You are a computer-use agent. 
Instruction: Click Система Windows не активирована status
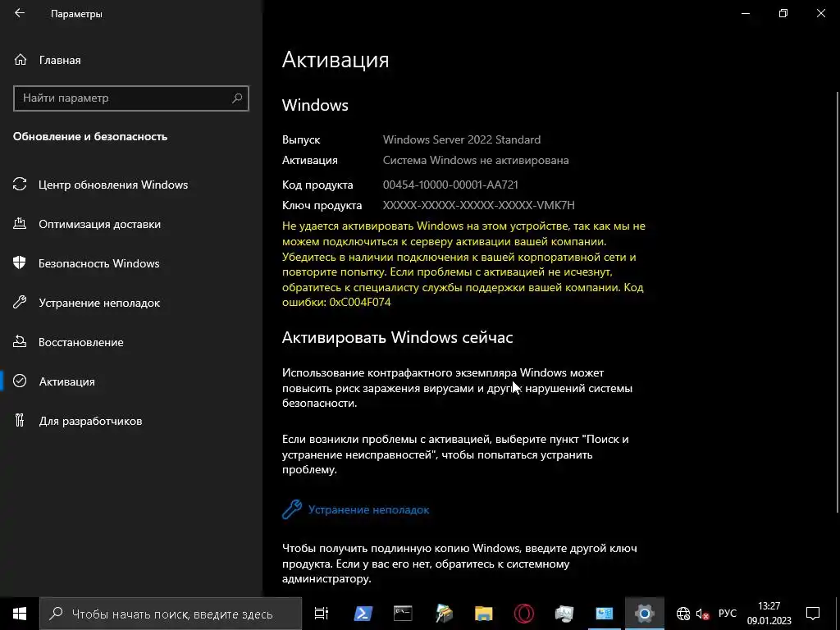[476, 160]
